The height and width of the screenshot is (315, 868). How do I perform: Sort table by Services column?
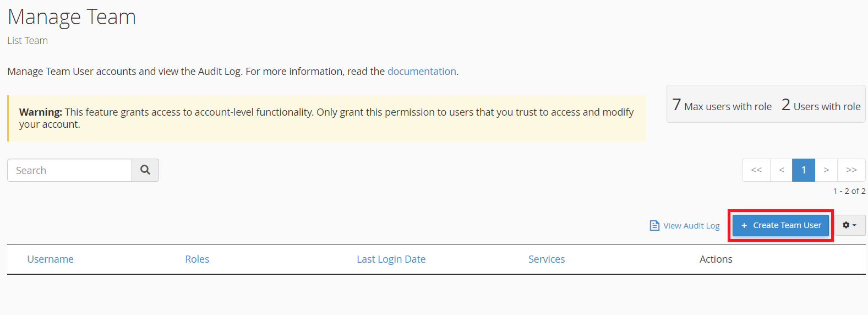coord(547,259)
